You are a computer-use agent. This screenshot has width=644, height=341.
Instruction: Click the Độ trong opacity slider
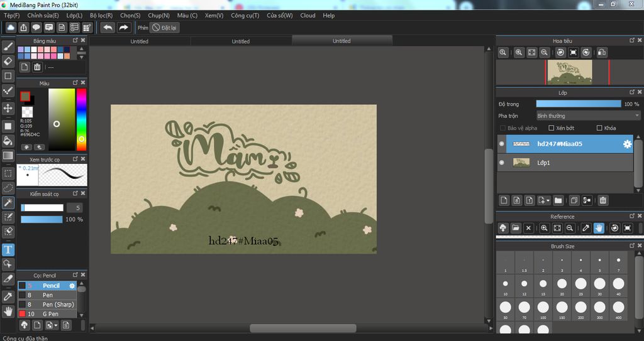[x=579, y=104]
